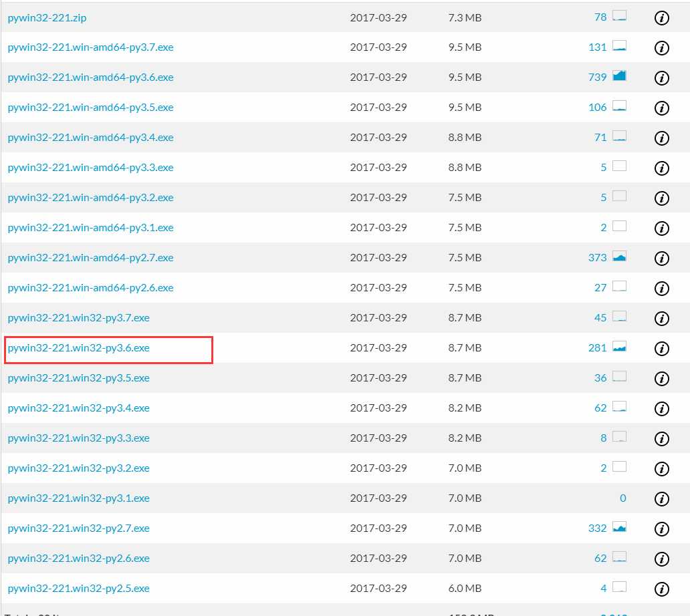The image size is (690, 616).
Task: Click download count 281 for win32-py3.6
Action: [598, 348]
